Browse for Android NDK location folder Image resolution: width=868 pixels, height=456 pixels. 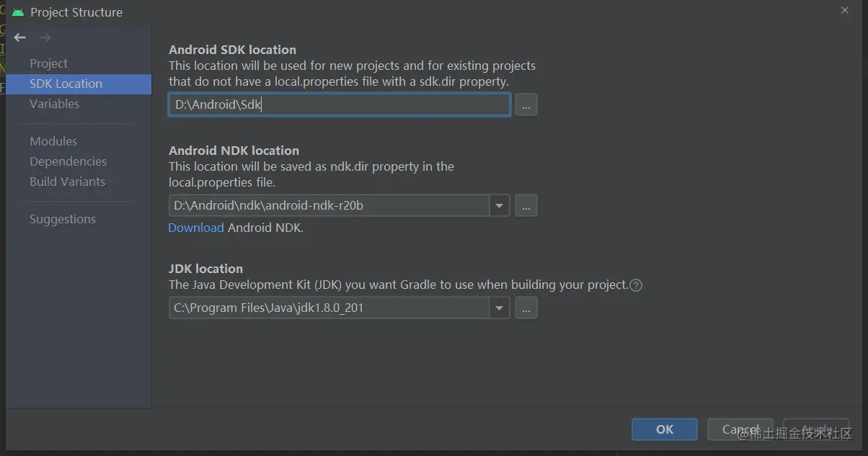[526, 206]
